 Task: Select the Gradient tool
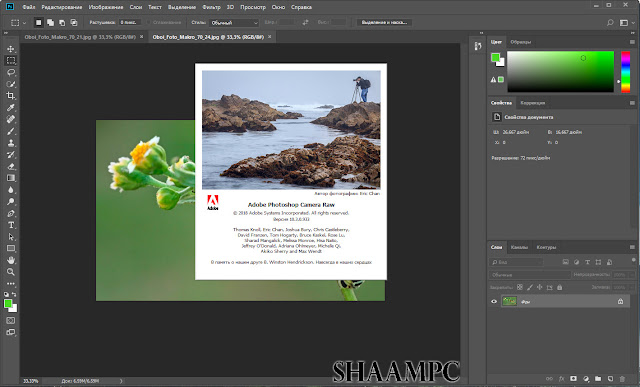11,178
